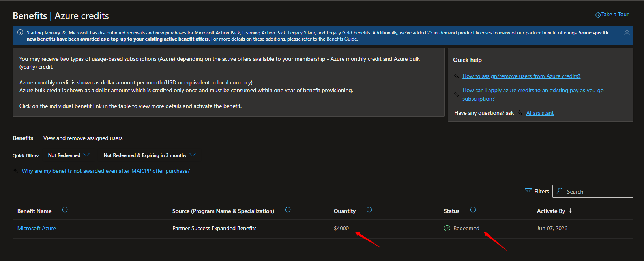Click Partner Success Expanded Benefits cell

(x=214, y=228)
